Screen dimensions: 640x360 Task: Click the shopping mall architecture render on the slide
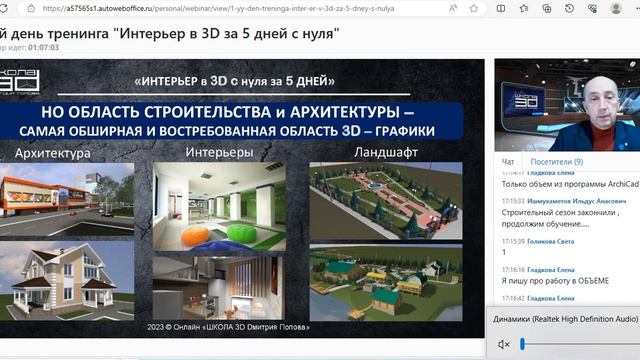click(67, 200)
